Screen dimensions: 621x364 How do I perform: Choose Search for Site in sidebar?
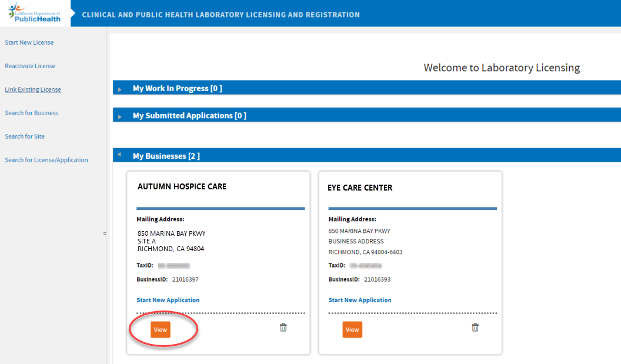pos(25,136)
